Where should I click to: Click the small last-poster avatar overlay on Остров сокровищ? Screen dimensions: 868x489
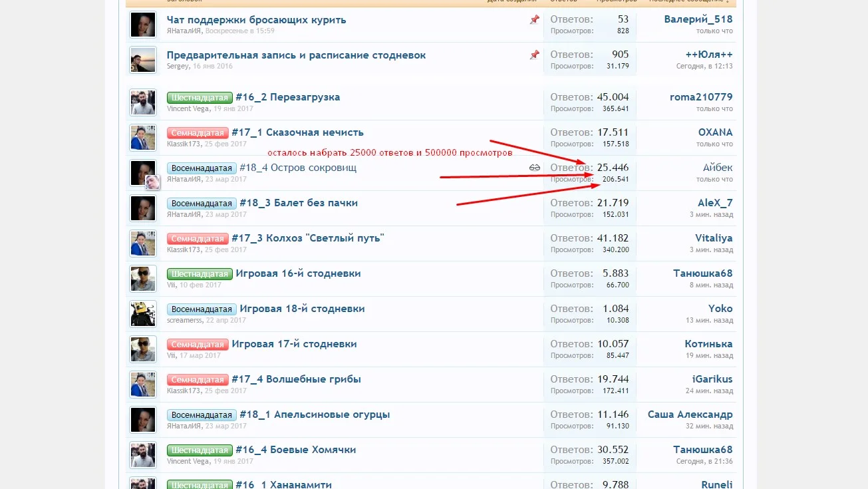(152, 182)
